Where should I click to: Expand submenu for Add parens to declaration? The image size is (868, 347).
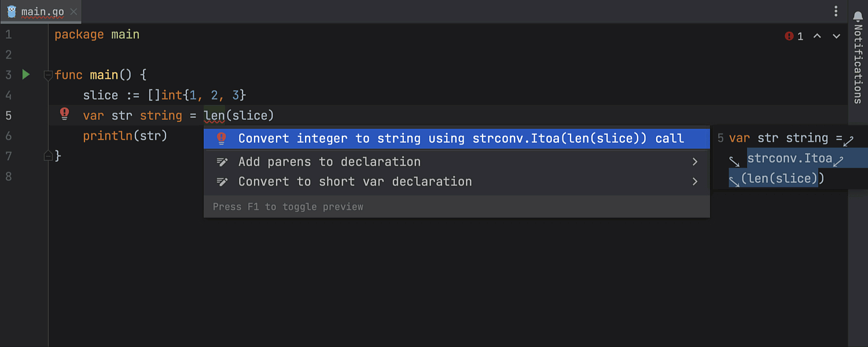[x=695, y=162]
